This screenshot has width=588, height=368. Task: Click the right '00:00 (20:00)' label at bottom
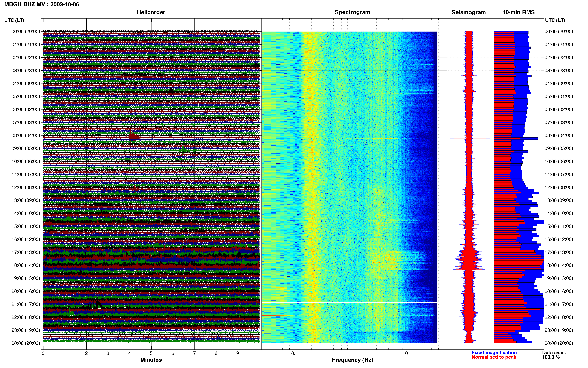(559, 343)
